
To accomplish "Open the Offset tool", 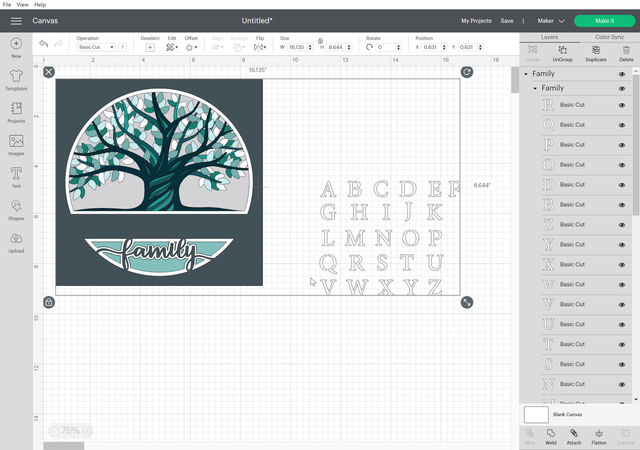I will (x=191, y=47).
